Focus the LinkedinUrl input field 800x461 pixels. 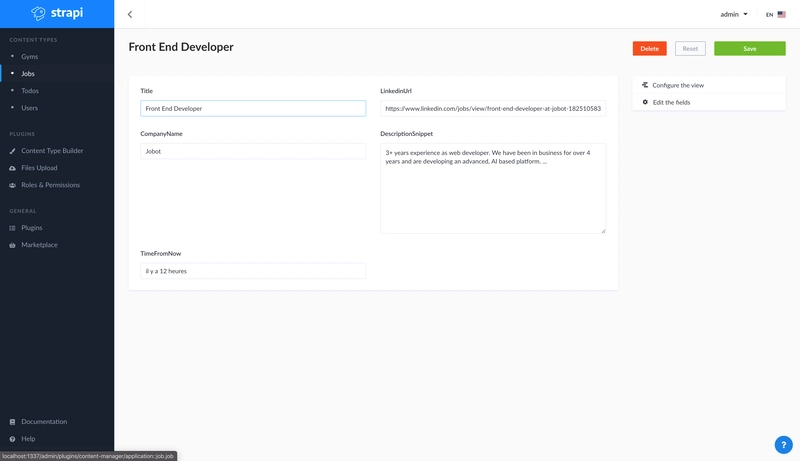(493, 109)
